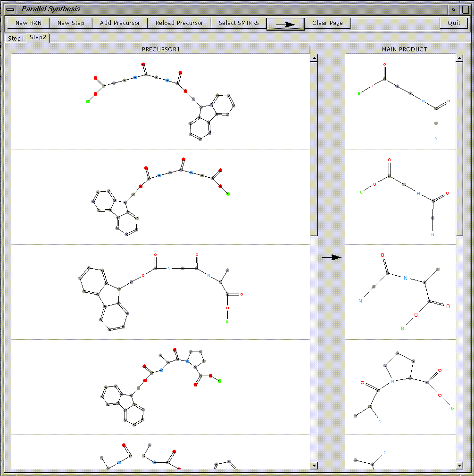474x476 pixels.
Task: Click PRECURSOR1 column header
Action: pos(161,49)
